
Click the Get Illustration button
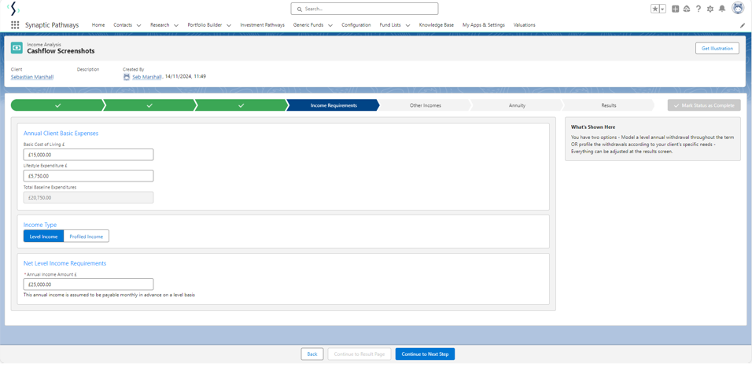point(717,48)
